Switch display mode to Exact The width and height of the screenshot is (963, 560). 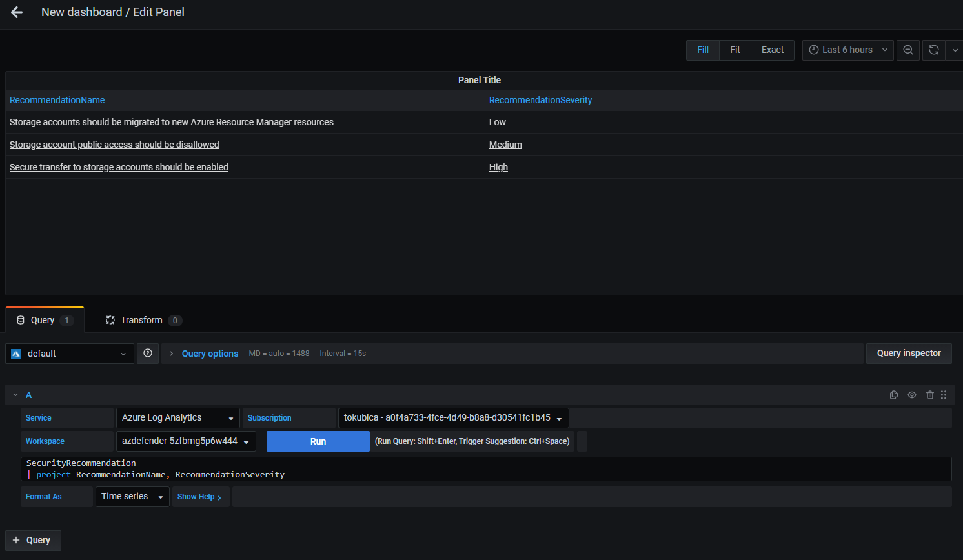[x=772, y=50]
